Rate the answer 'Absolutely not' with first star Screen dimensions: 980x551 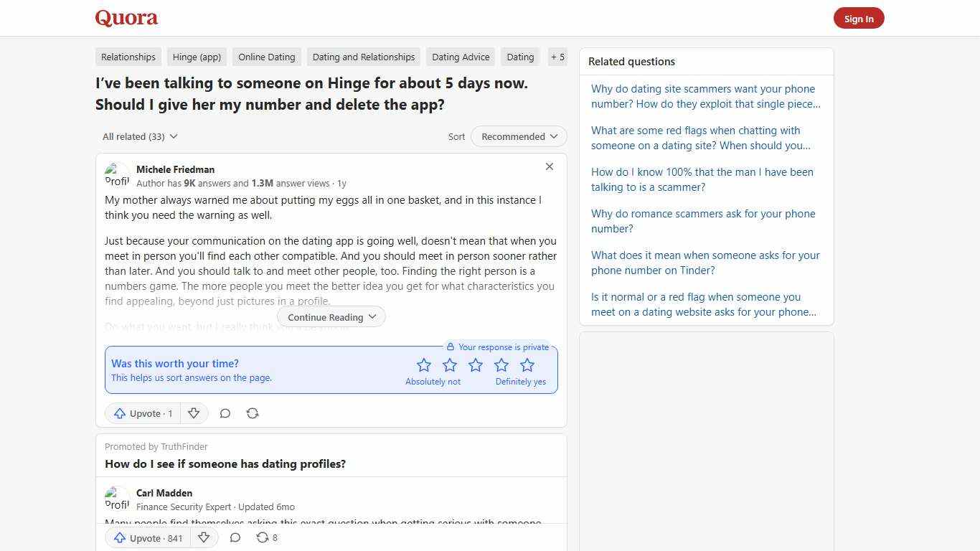(x=424, y=364)
